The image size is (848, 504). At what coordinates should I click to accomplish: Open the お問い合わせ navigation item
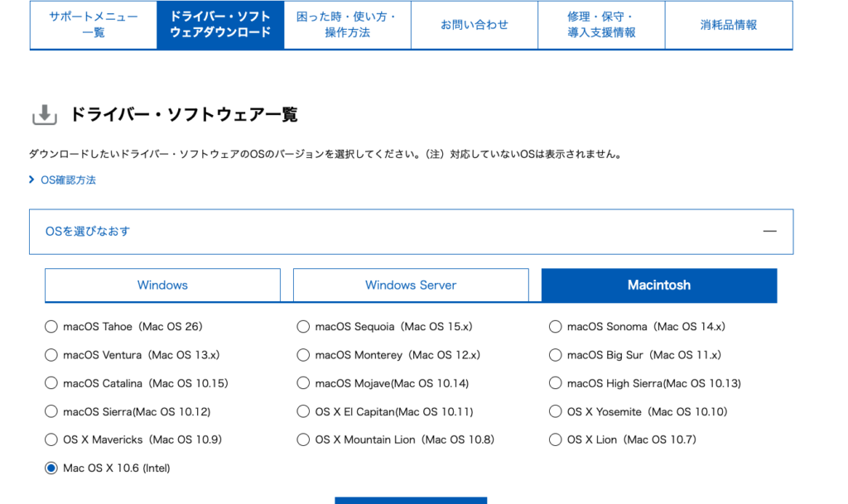(x=475, y=25)
